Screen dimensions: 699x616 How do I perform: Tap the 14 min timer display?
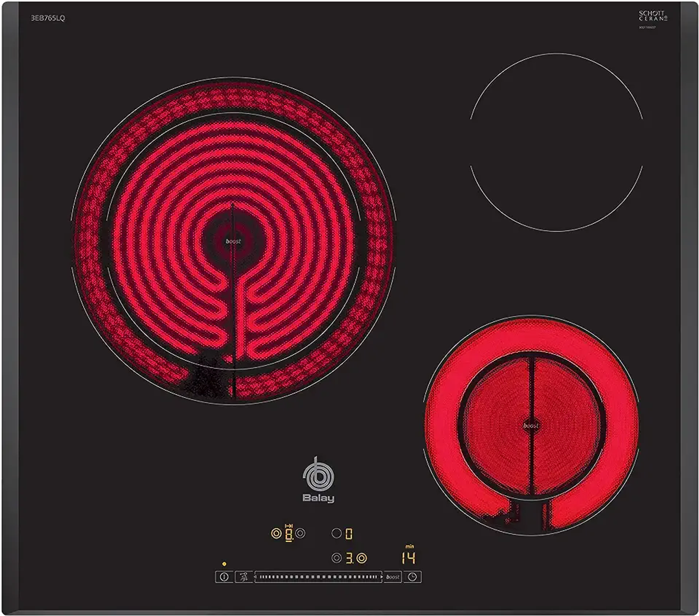409,557
